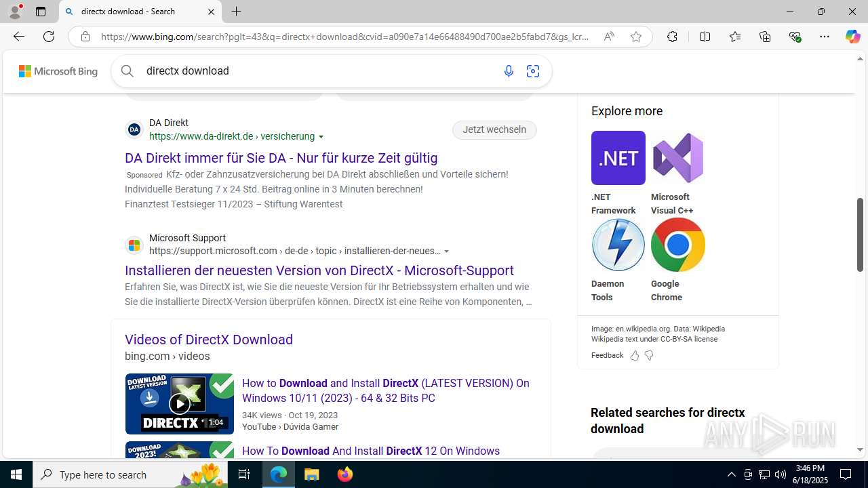
Task: Click the Microsoft Bing logo
Action: [x=58, y=71]
